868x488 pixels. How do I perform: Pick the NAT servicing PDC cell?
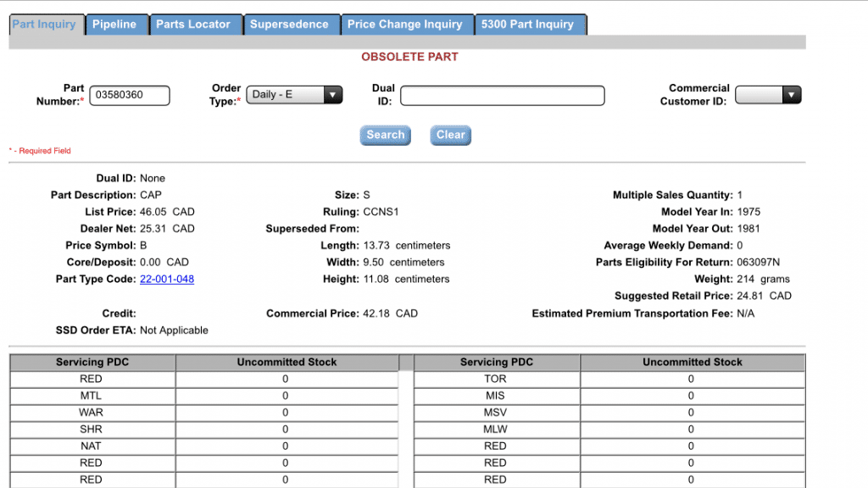click(x=92, y=446)
